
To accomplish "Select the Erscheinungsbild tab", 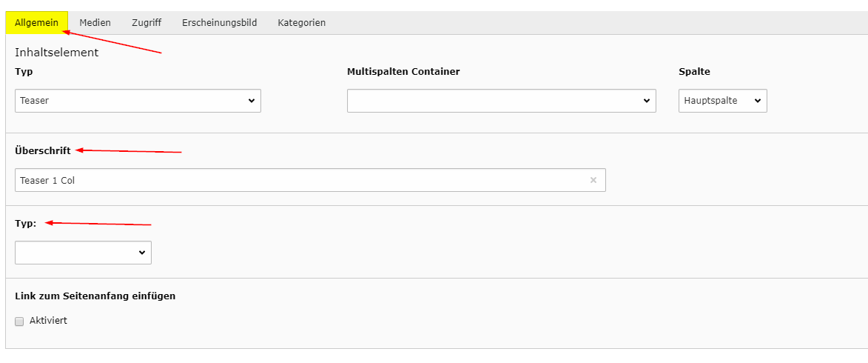I will pos(219,23).
